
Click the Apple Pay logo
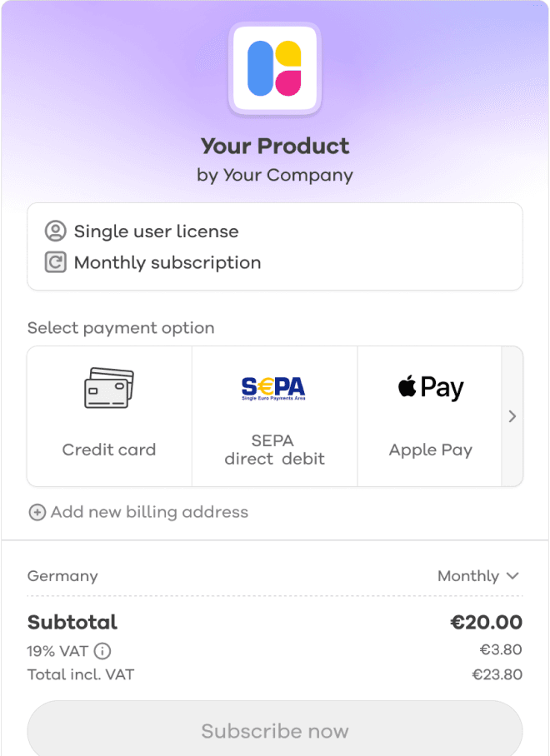coord(430,386)
